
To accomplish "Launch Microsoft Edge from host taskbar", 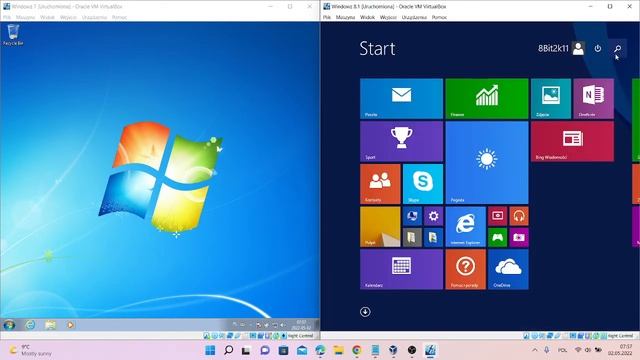I will click(x=320, y=350).
